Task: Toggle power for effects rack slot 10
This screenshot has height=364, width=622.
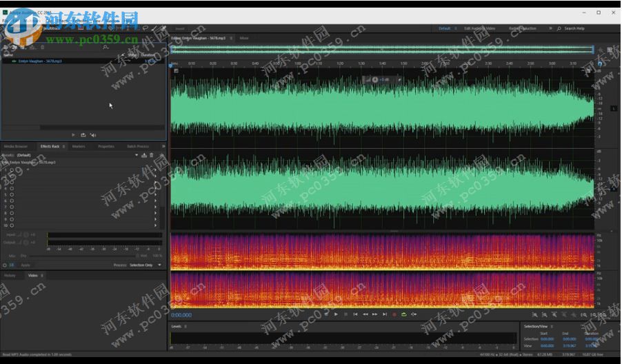Action: click(12, 225)
